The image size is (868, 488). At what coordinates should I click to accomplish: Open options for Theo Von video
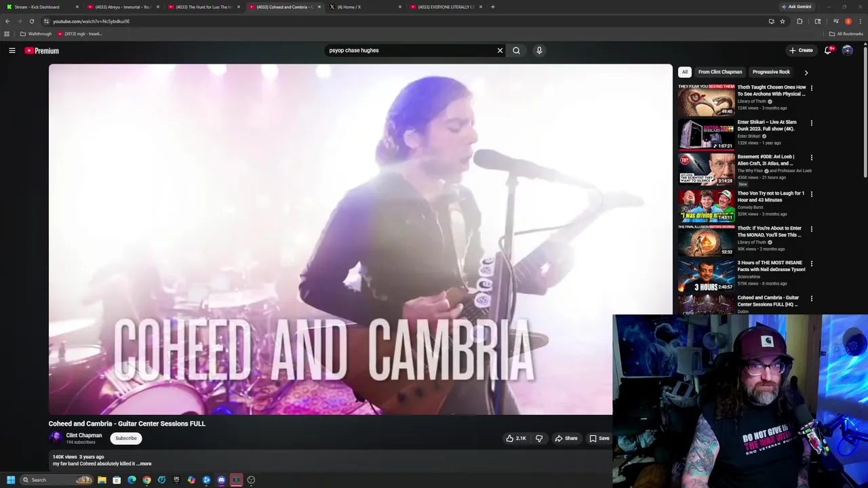coord(811,194)
